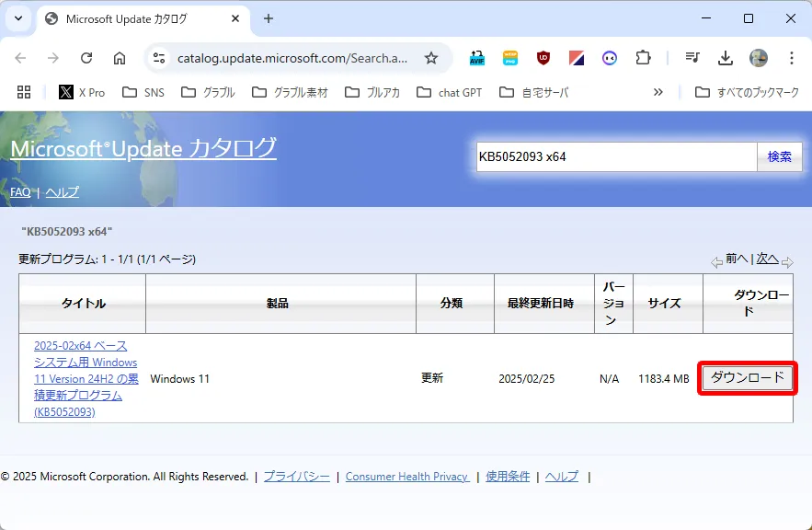Open the uBlock Origin extension

point(543,58)
